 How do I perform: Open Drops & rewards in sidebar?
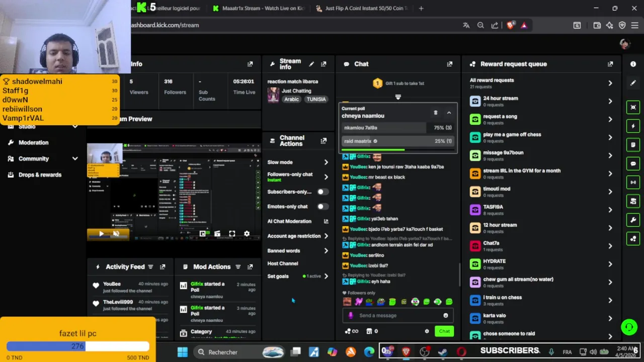40,174
